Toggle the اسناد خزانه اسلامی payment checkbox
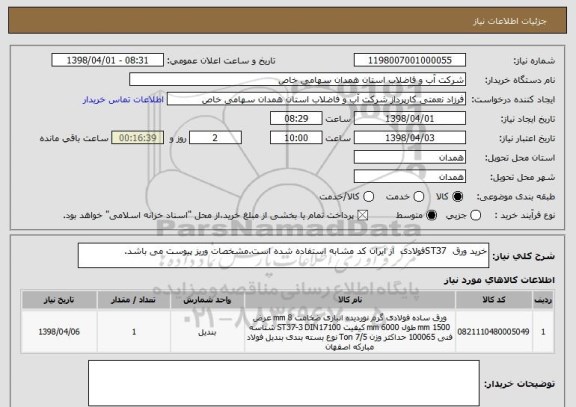This screenshot has height=407, width=576. point(363,216)
